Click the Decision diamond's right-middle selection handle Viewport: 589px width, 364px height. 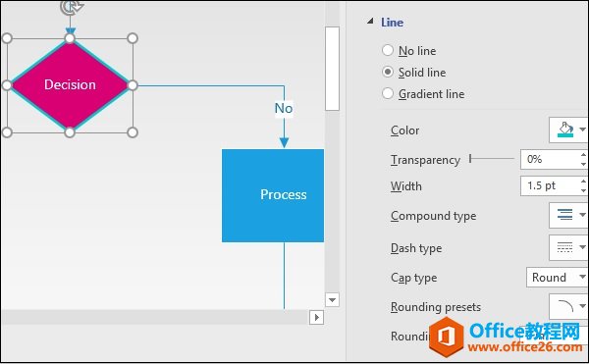tap(133, 85)
